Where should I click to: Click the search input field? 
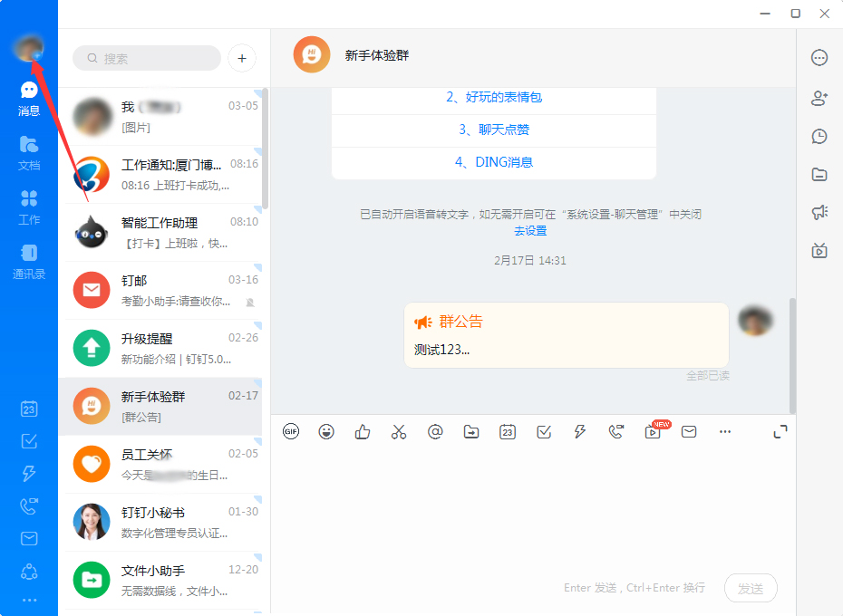pos(145,57)
